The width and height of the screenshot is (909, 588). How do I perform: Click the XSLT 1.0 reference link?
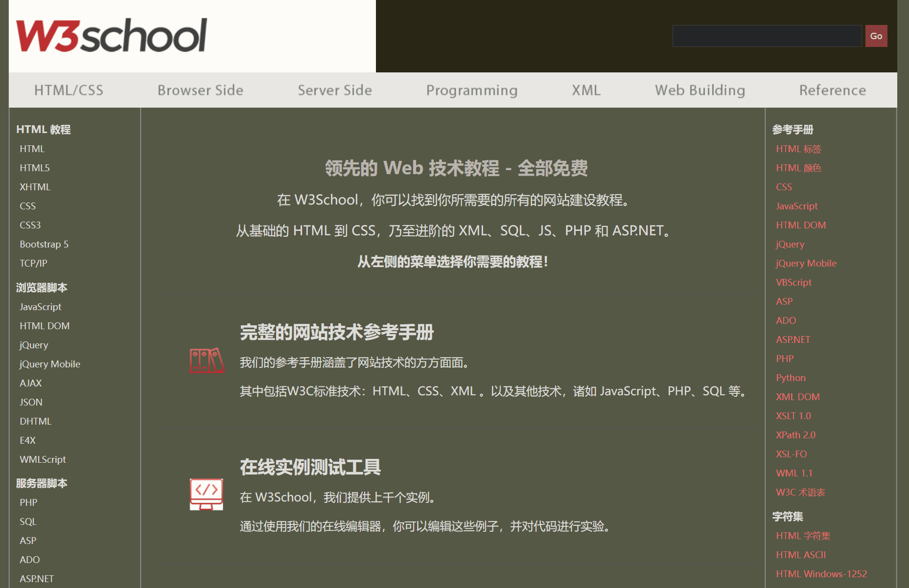[x=793, y=416]
